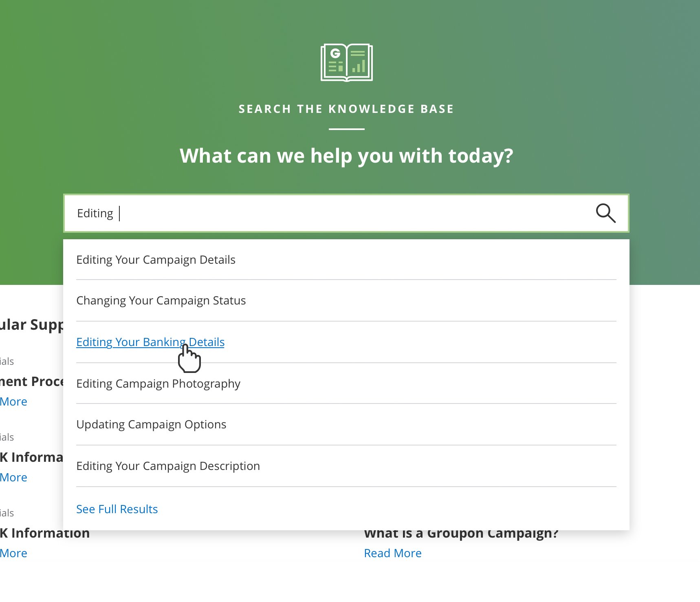
Task: Choose the Changing Your Campaign Status suggestion
Action: [x=161, y=300]
